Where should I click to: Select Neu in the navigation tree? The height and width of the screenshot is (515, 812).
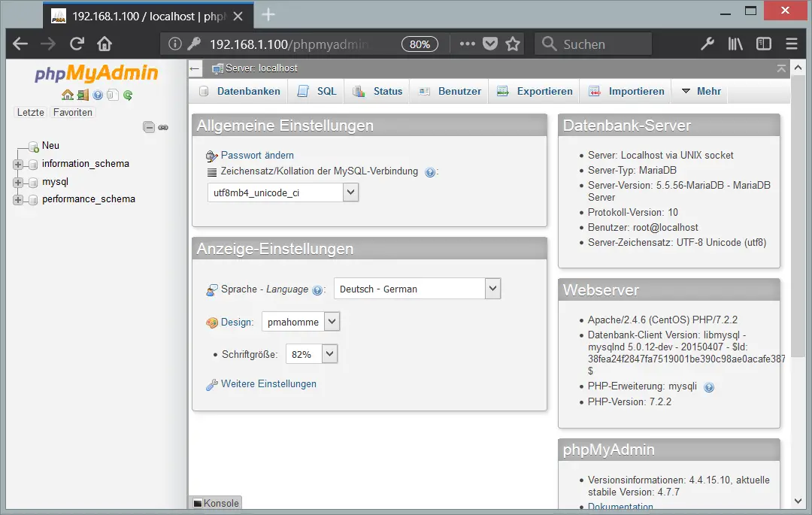tap(51, 146)
